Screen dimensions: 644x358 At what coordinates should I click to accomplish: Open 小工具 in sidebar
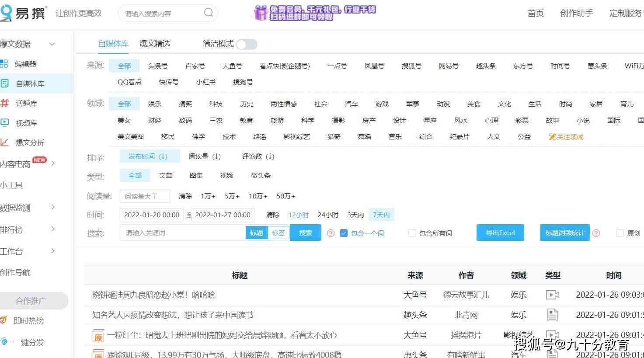[x=11, y=185]
